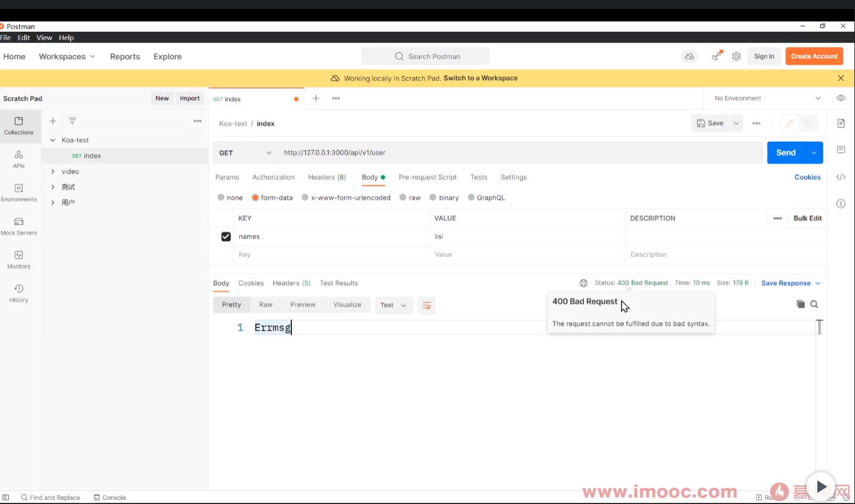Viewport: 855px width, 504px height.
Task: Open the File menu
Action: point(5,38)
